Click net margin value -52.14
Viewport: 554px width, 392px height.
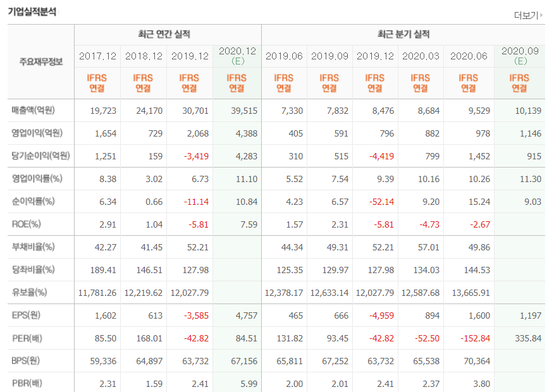(381, 202)
